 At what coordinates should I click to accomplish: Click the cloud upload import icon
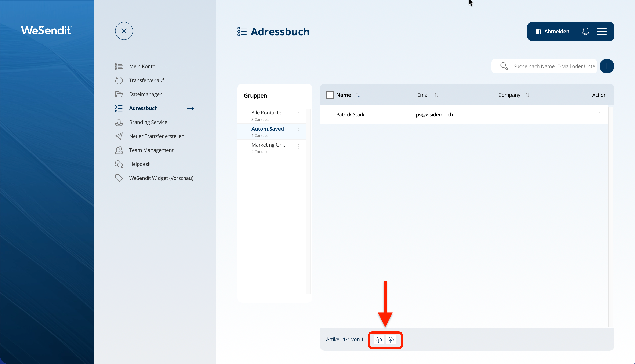click(391, 339)
